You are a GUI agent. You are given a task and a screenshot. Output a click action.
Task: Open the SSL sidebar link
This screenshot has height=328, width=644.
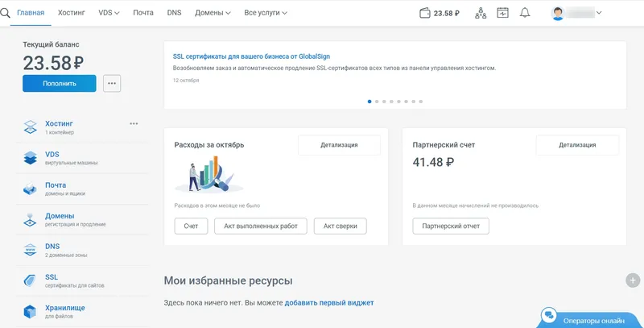[52, 277]
